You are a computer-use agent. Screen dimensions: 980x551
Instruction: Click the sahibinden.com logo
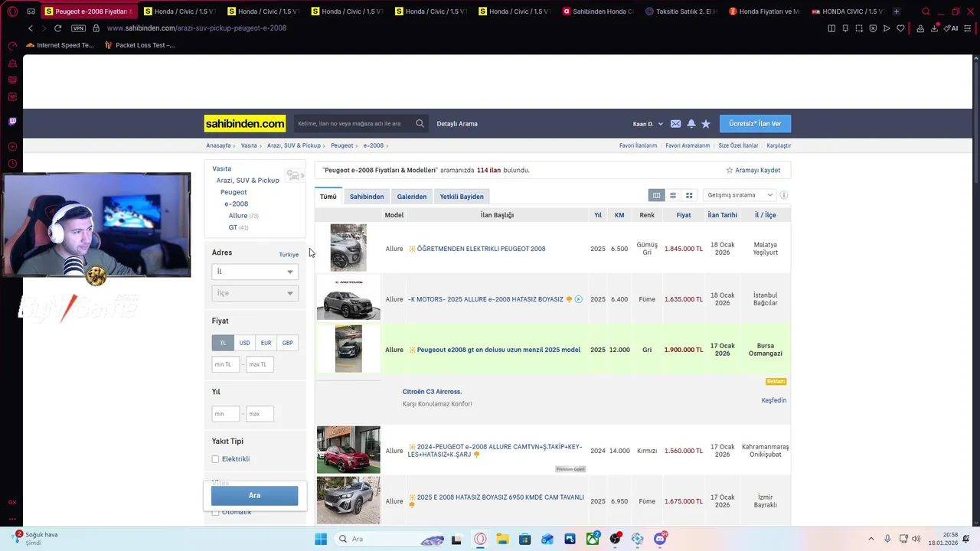(x=245, y=123)
